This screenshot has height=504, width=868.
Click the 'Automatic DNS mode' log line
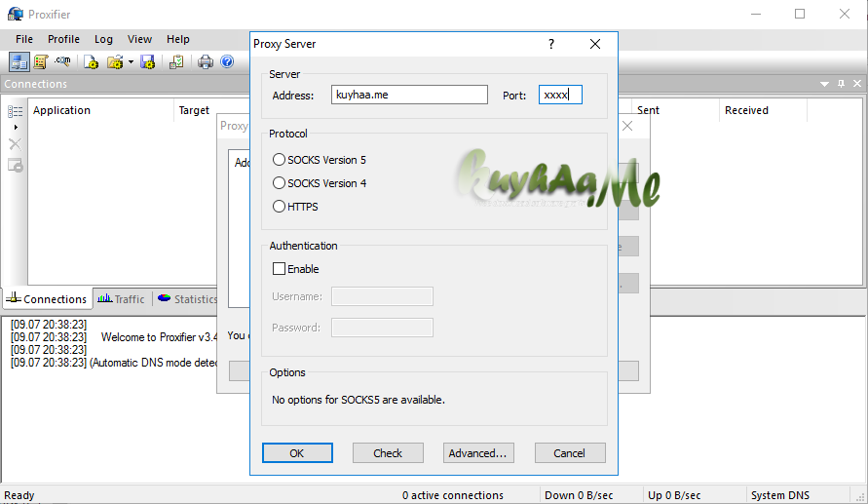(x=114, y=363)
